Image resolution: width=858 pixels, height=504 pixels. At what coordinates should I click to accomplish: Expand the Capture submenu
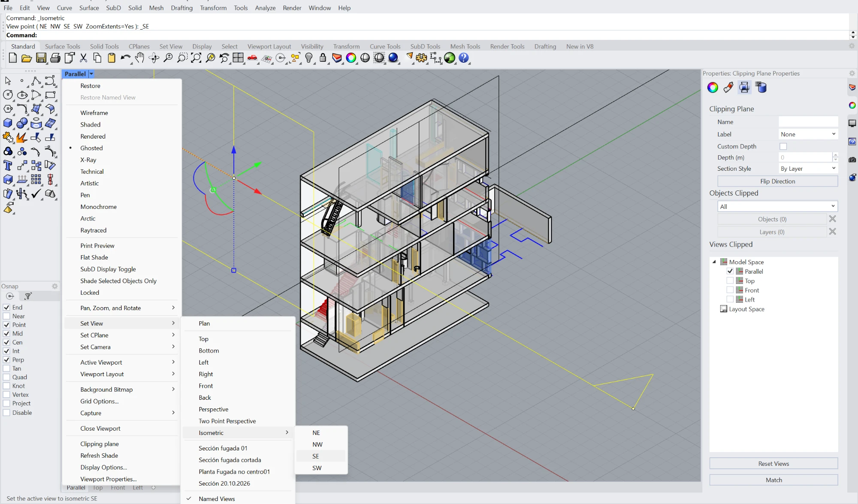(122, 413)
